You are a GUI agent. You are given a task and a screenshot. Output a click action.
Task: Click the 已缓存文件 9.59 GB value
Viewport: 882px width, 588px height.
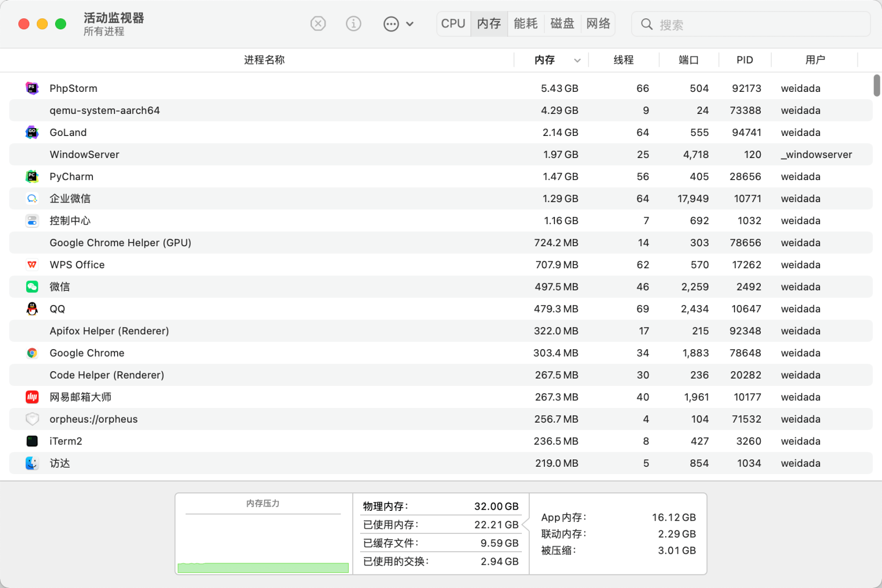[x=499, y=543]
